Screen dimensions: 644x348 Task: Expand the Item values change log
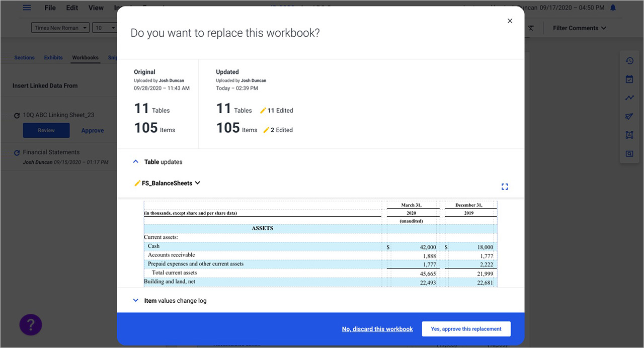coord(135,301)
